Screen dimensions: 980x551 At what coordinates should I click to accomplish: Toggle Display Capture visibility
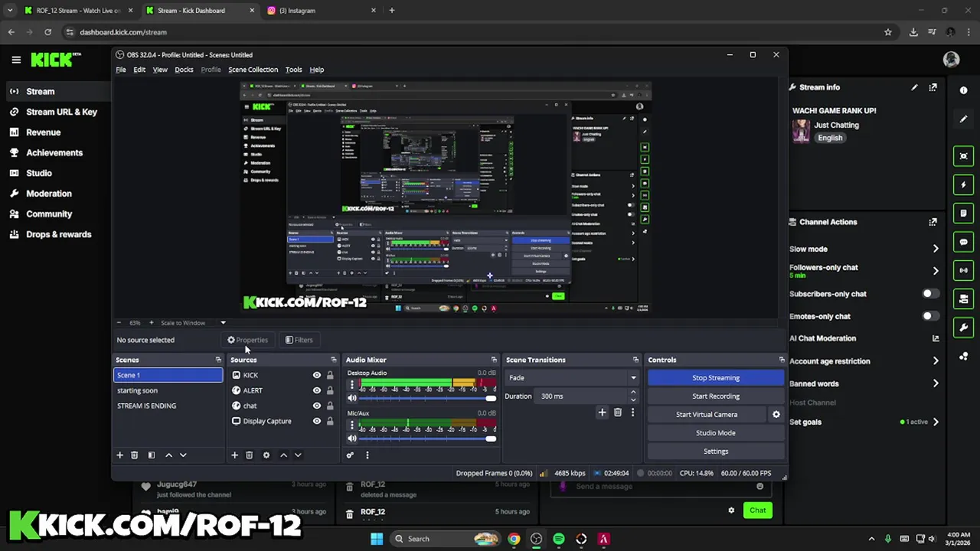[x=316, y=422]
